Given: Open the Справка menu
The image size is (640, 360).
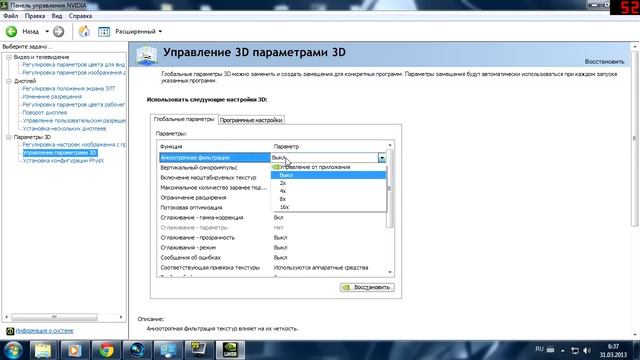Looking at the screenshot, I should pos(80,16).
